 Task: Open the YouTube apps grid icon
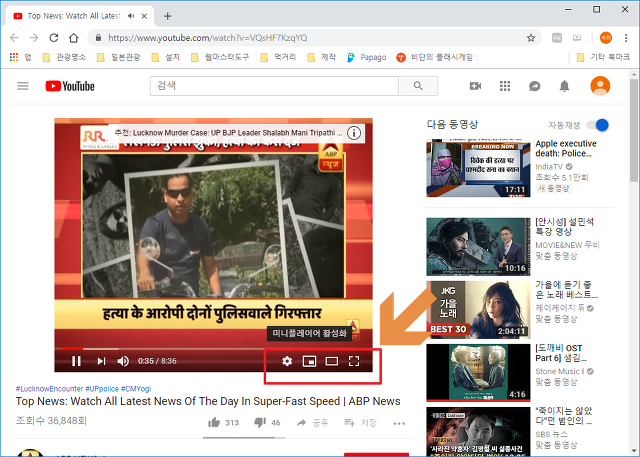click(505, 86)
